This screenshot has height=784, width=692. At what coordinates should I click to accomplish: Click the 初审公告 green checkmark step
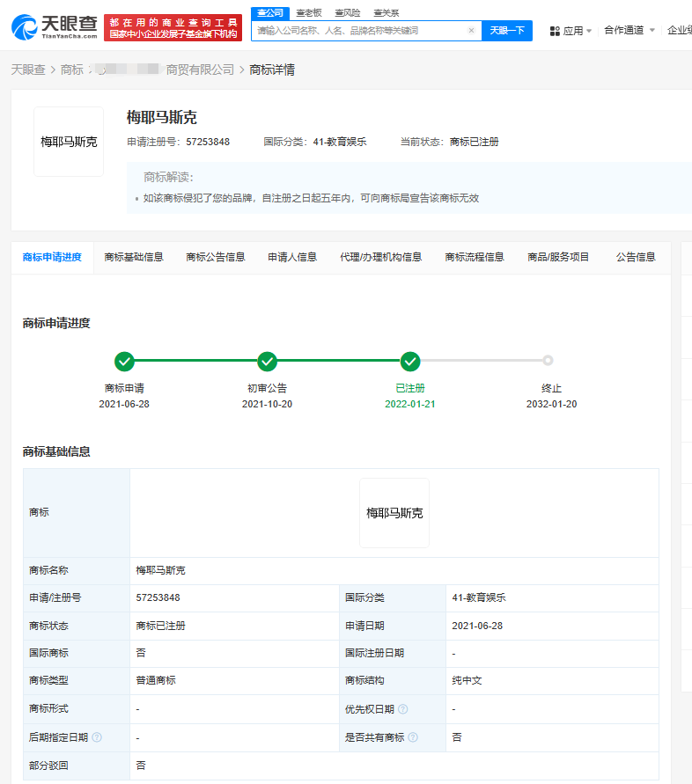pyautogui.click(x=267, y=361)
